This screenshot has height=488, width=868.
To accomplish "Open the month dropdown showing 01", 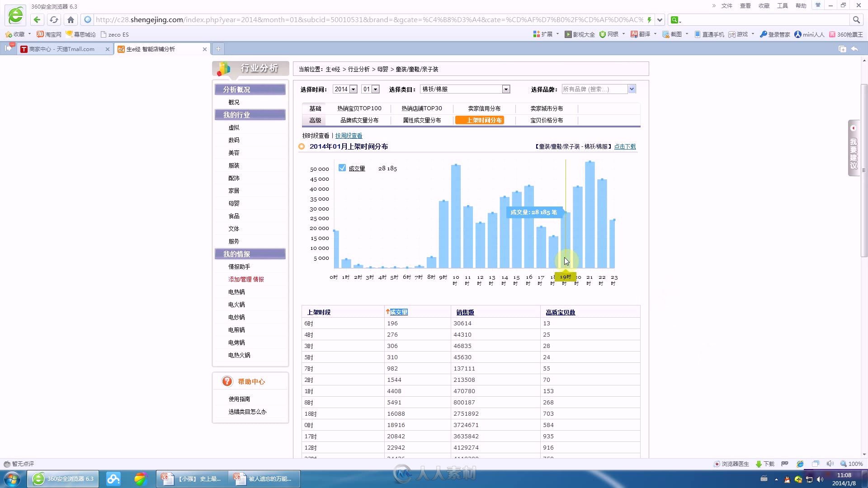I will point(370,89).
